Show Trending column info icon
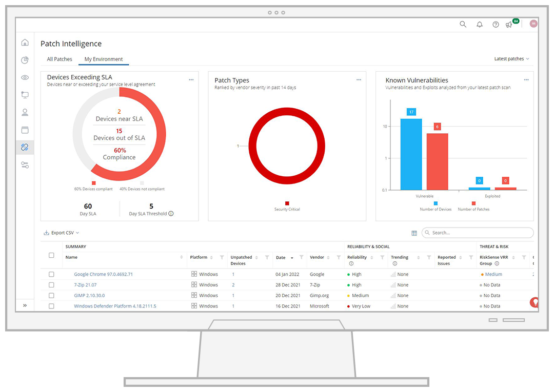This screenshot has width=554, height=392. point(394,263)
